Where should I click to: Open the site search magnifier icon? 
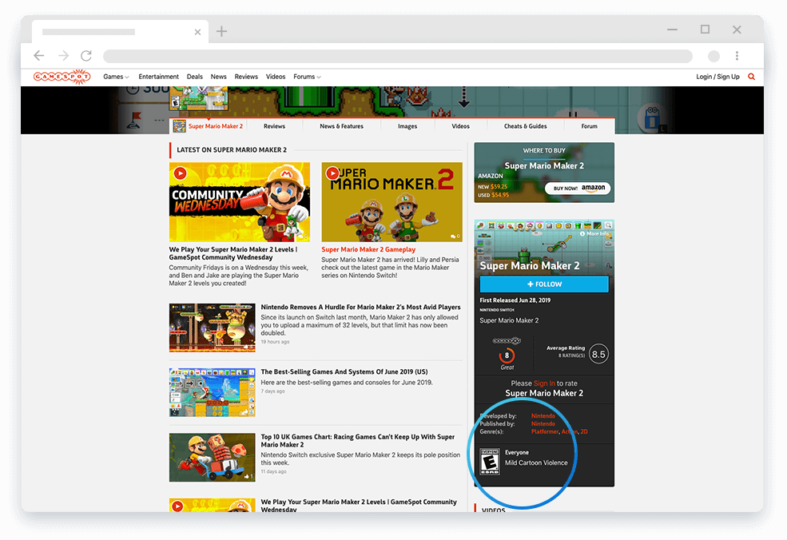tap(751, 77)
